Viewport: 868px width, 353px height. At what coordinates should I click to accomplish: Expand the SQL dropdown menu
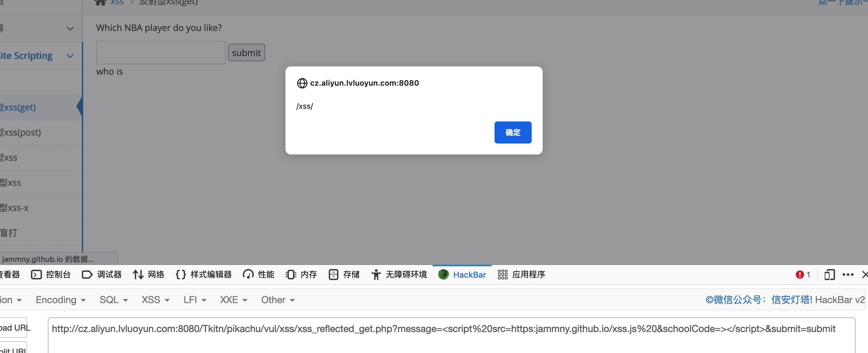click(113, 300)
